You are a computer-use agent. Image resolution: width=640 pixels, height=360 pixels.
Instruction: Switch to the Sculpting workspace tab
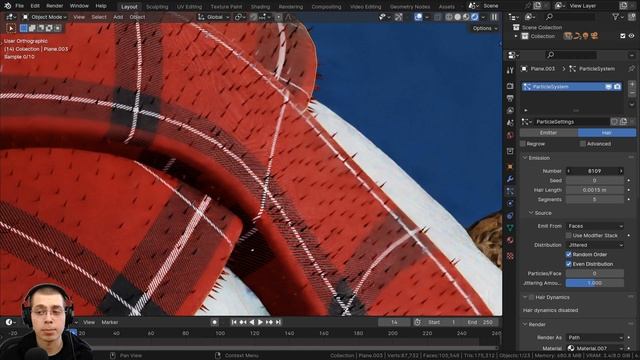(157, 7)
